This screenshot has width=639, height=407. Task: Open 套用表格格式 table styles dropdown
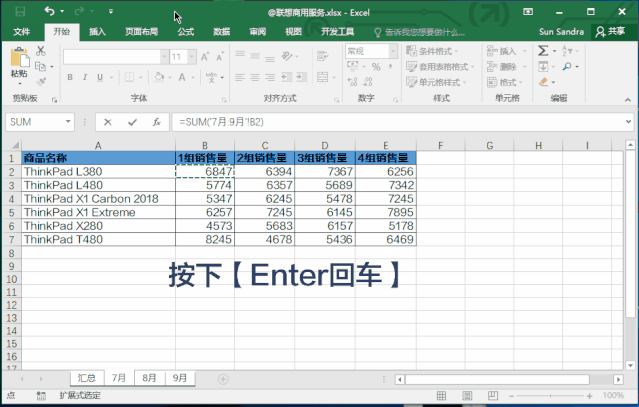pyautogui.click(x=441, y=66)
